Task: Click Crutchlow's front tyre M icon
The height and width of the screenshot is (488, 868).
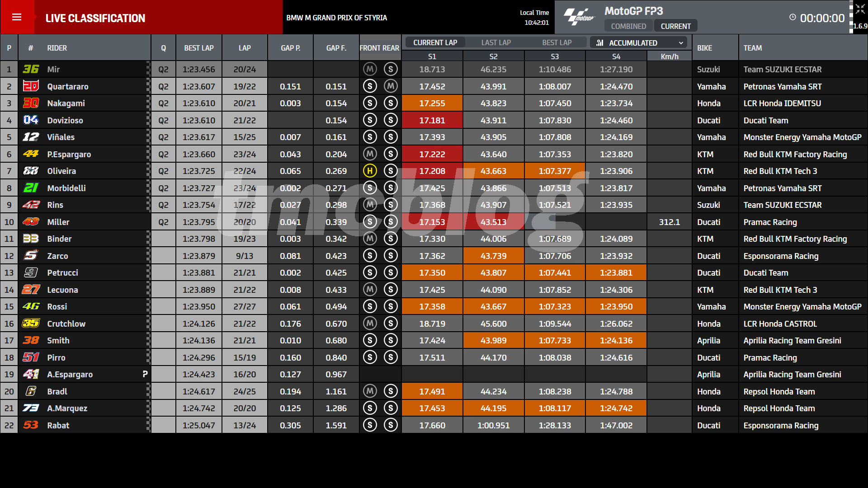Action: pyautogui.click(x=370, y=324)
